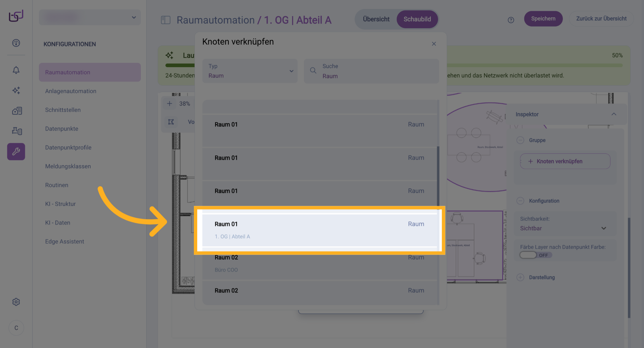Click the wrench configuration icon
The width and height of the screenshot is (644, 348).
16,152
